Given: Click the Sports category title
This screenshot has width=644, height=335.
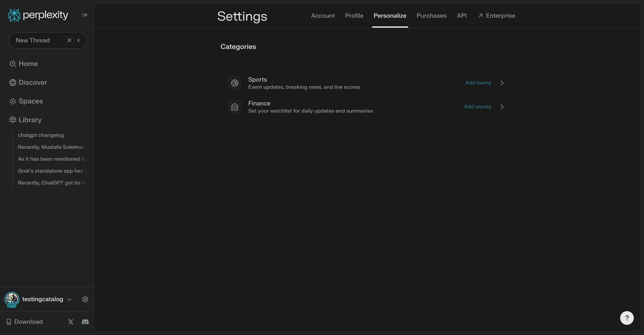Looking at the screenshot, I should pyautogui.click(x=258, y=79).
